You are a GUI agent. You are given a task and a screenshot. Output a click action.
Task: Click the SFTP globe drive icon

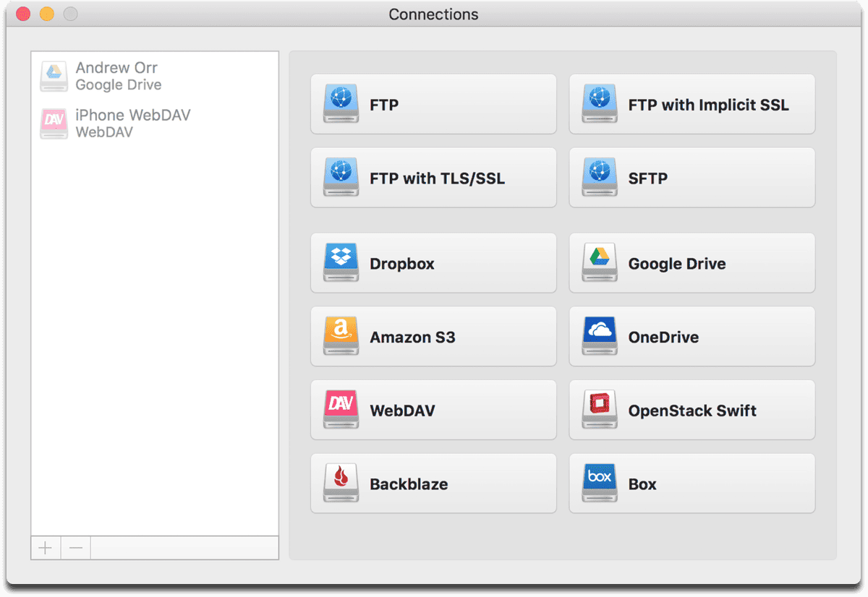pyautogui.click(x=600, y=178)
